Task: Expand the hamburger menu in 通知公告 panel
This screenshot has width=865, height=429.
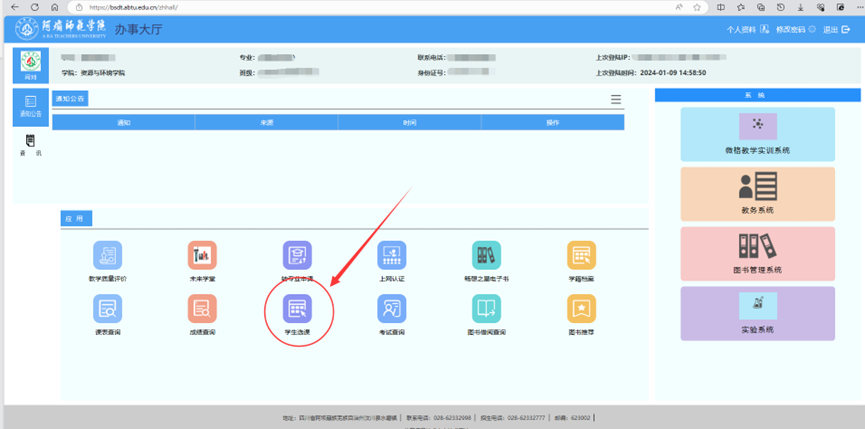Action: [616, 99]
